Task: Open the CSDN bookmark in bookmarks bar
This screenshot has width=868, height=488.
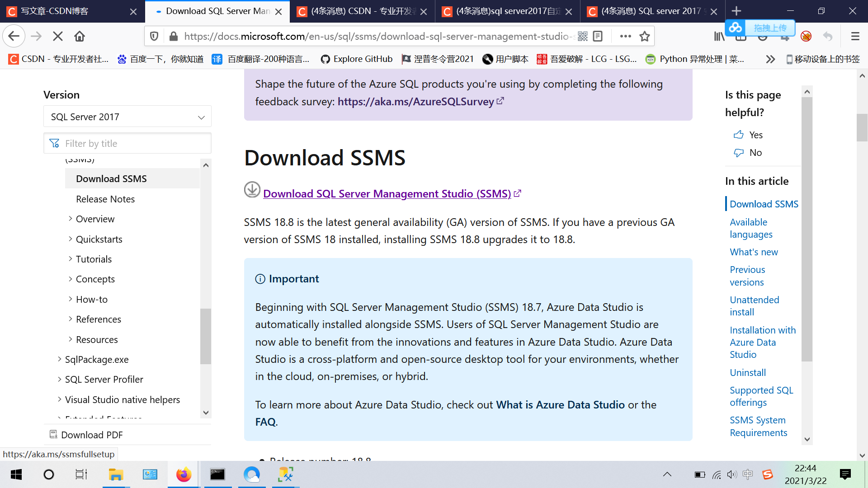Action: 58,59
